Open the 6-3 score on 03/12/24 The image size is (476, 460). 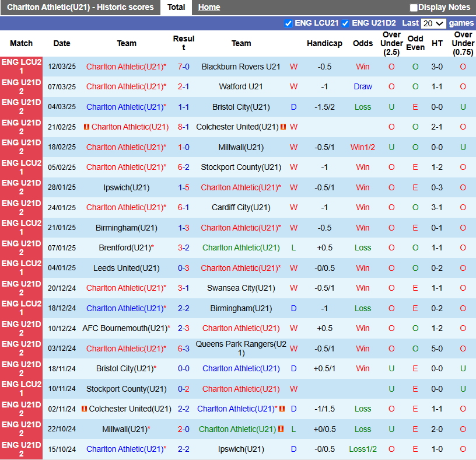tap(183, 349)
